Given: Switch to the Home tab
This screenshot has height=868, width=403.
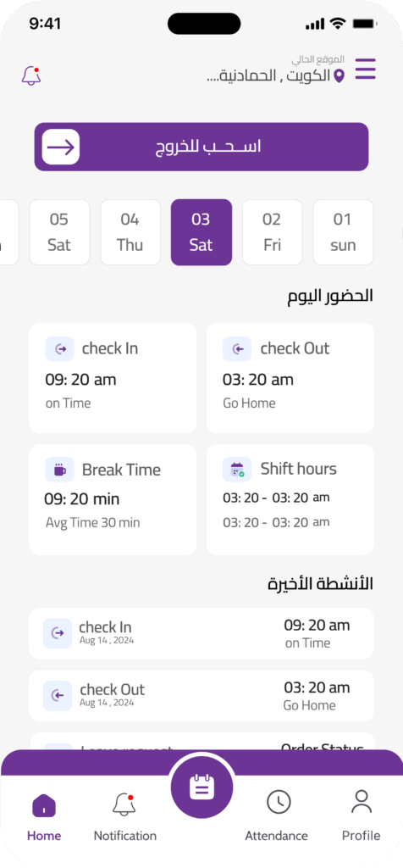Looking at the screenshot, I should pyautogui.click(x=44, y=816).
